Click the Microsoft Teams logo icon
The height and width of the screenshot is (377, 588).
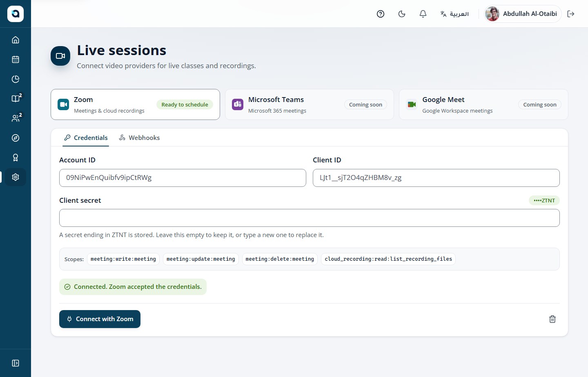(x=238, y=104)
